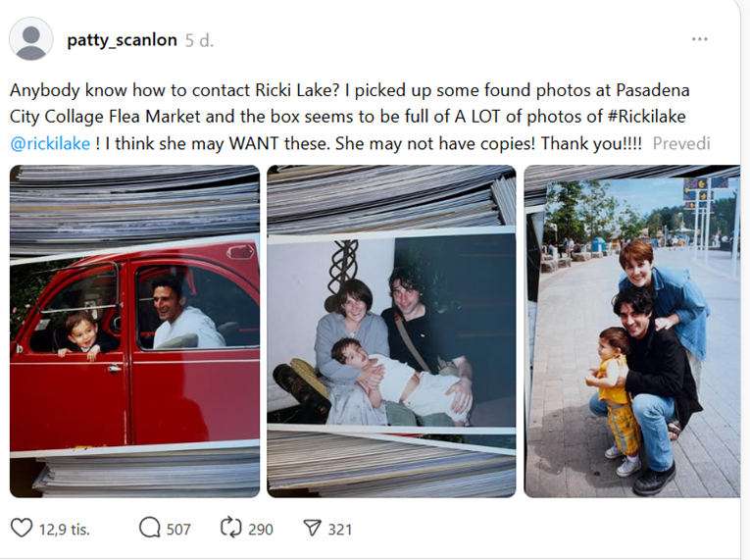Click the 5 d. post timestamp
The width and height of the screenshot is (750, 560).
[199, 41]
